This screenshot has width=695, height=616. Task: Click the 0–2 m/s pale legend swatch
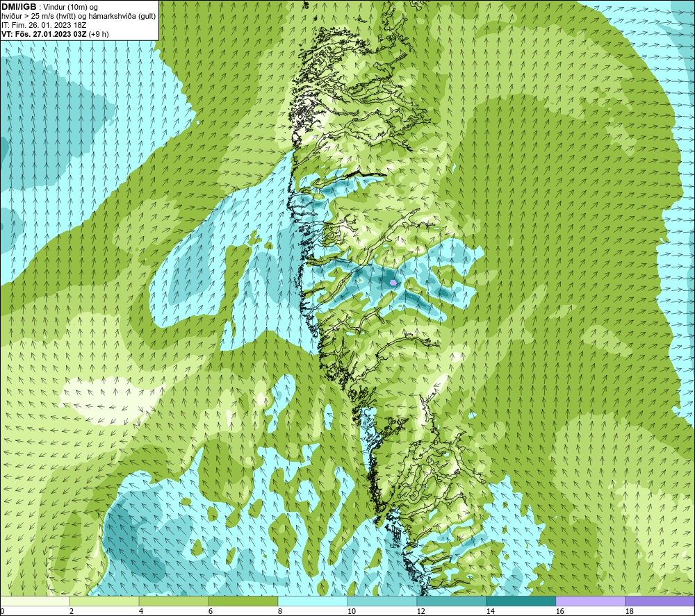coord(35,601)
